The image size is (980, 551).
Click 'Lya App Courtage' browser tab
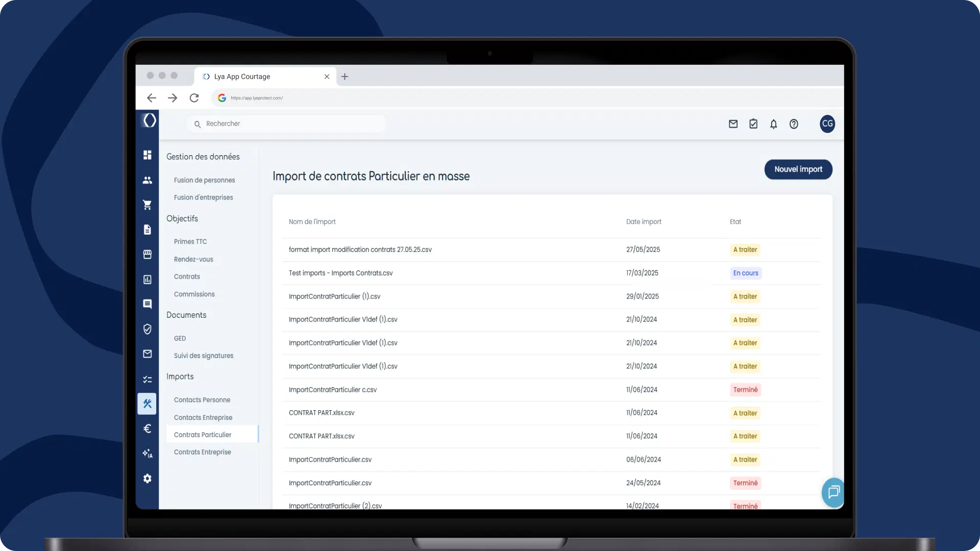265,77
